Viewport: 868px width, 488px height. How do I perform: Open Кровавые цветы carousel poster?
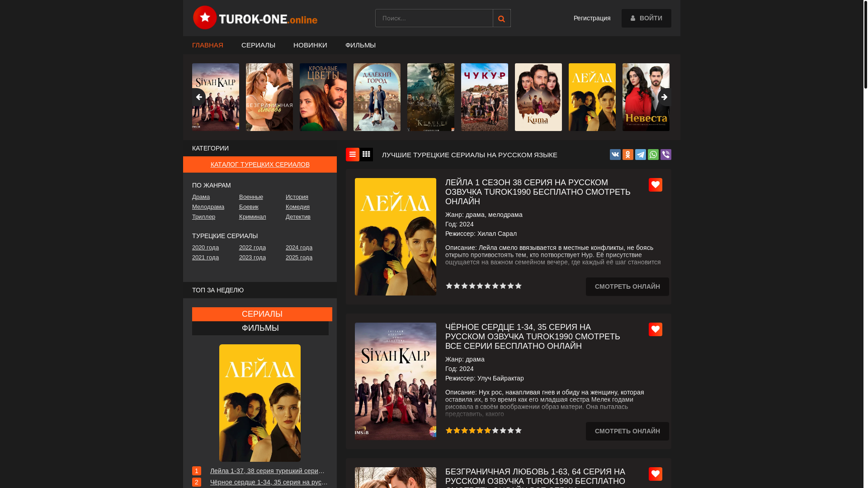[x=323, y=97]
